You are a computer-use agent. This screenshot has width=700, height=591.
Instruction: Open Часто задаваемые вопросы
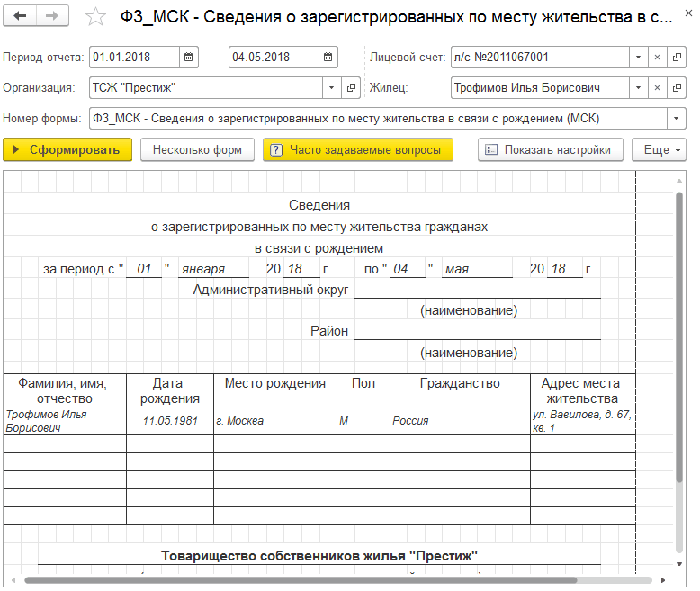coord(358,149)
